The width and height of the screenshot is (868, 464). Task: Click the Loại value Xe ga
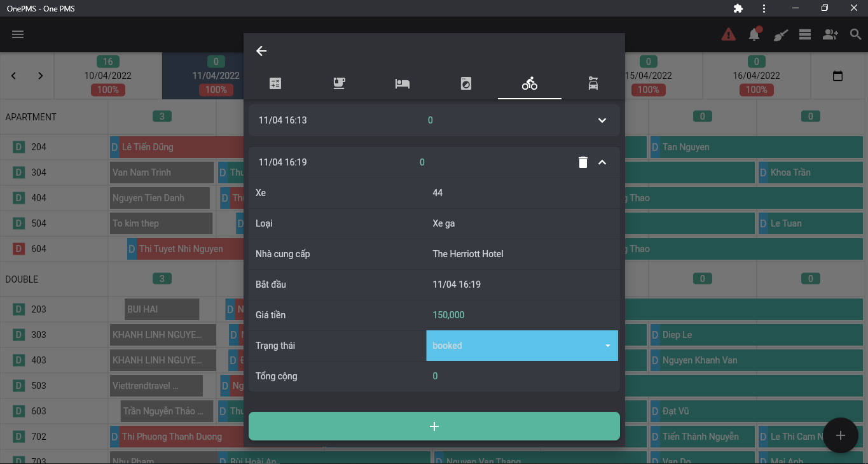click(x=444, y=223)
